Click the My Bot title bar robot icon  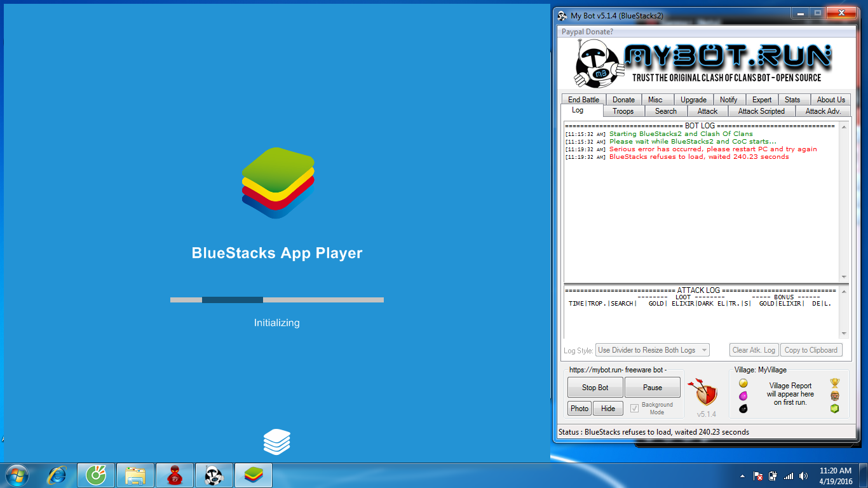[x=562, y=15]
